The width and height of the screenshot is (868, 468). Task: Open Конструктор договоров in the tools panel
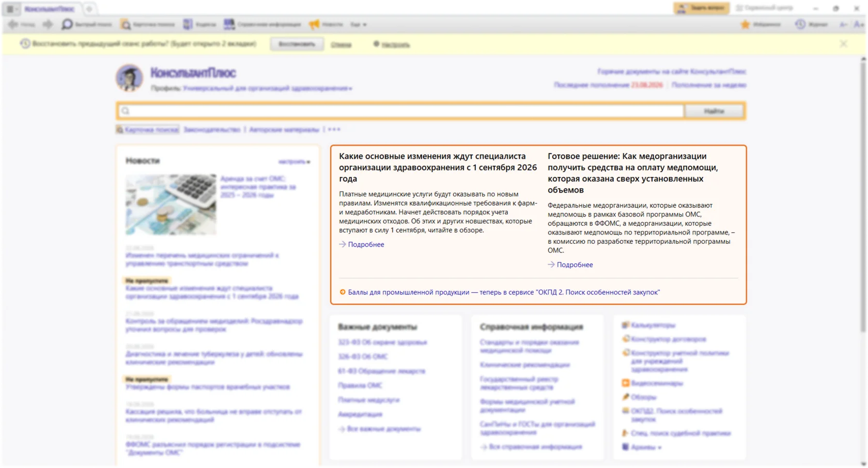tap(664, 339)
